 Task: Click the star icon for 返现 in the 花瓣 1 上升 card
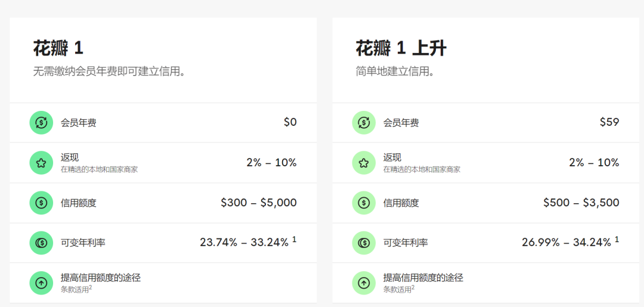click(364, 163)
